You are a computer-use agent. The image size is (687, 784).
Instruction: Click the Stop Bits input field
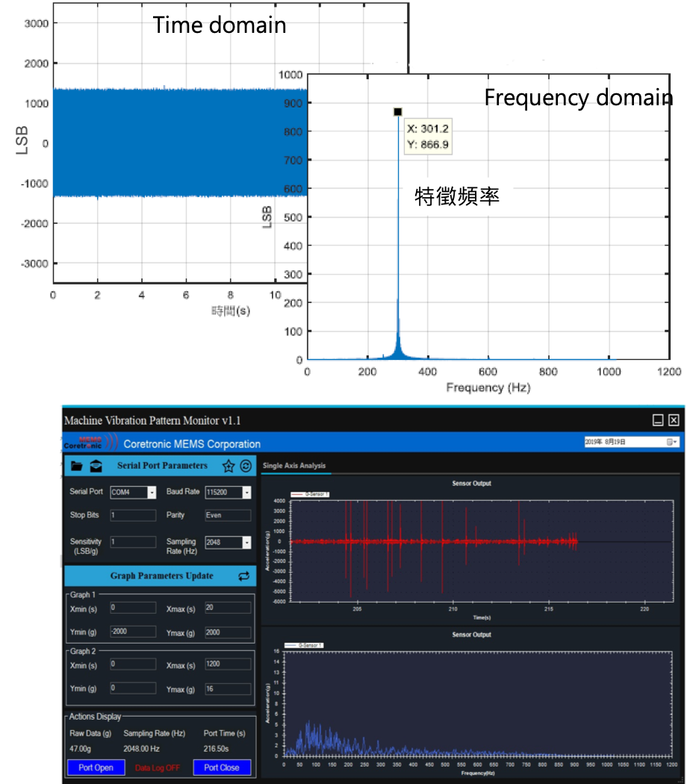click(x=133, y=515)
